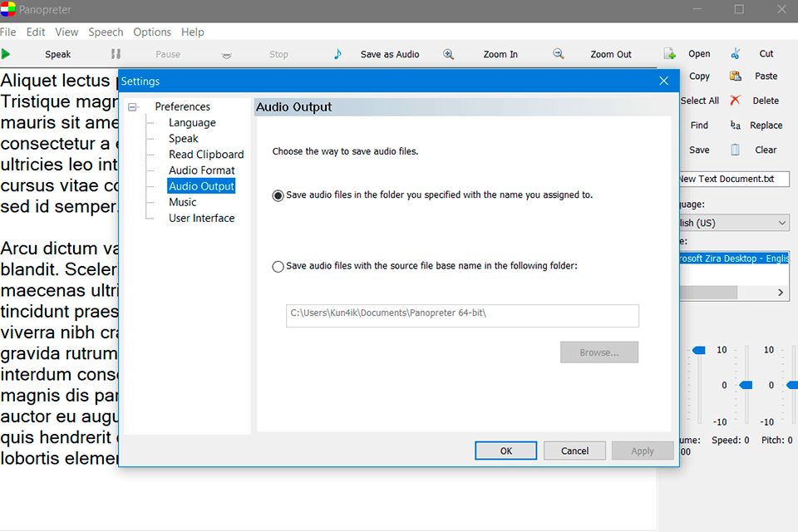Click the Zoom Out magnifier icon
Image resolution: width=798 pixels, height=532 pixels.
pos(559,53)
